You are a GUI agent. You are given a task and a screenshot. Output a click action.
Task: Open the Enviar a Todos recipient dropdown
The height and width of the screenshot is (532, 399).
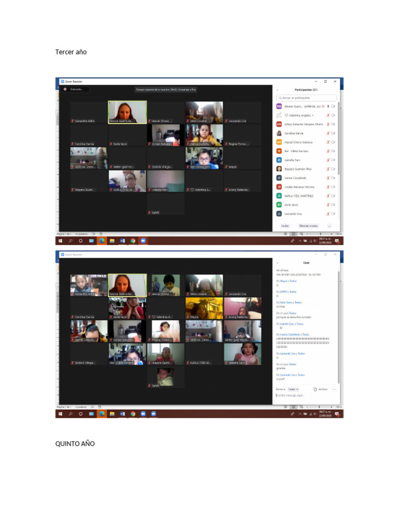click(293, 389)
